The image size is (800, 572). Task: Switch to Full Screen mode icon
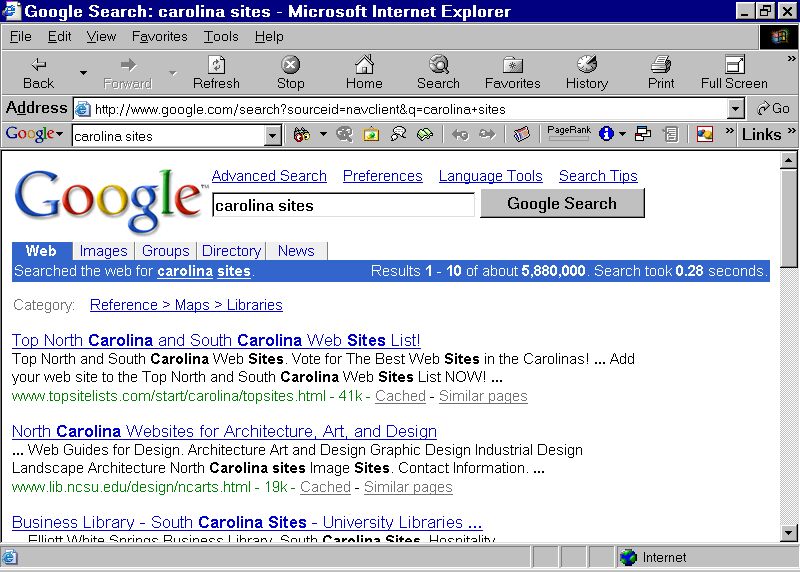pos(734,73)
